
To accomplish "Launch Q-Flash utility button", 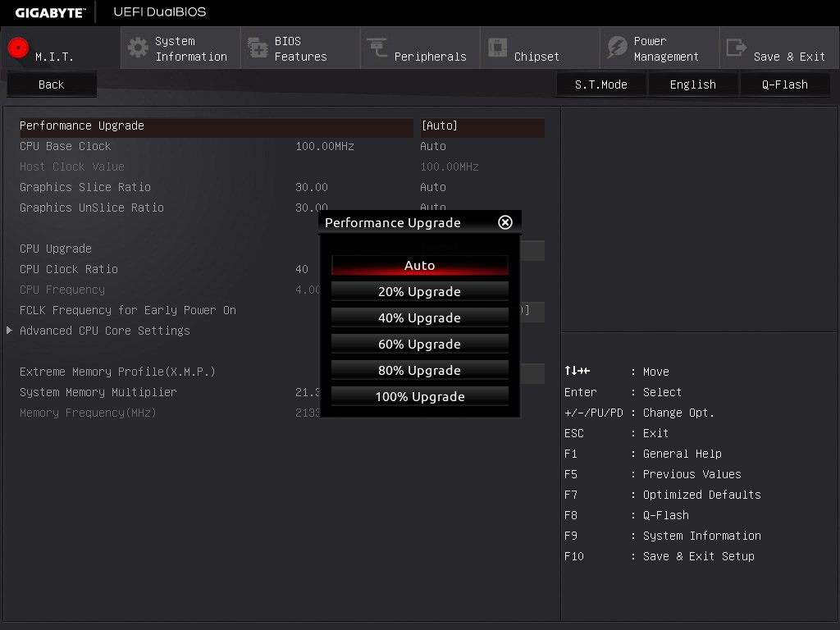I will click(x=785, y=84).
